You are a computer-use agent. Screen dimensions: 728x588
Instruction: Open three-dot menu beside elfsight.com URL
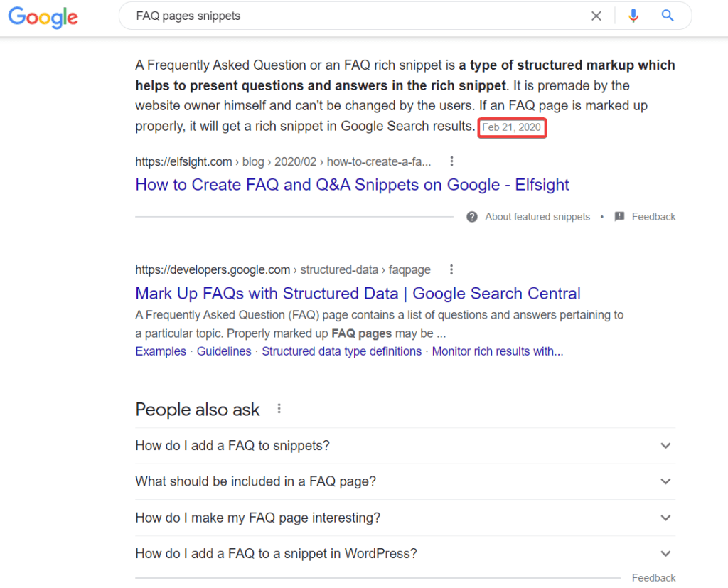(x=451, y=161)
